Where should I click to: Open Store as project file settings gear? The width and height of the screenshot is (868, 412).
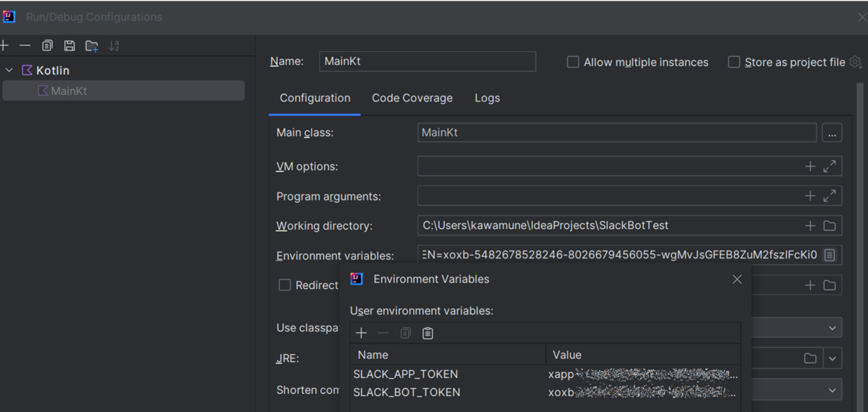click(856, 62)
